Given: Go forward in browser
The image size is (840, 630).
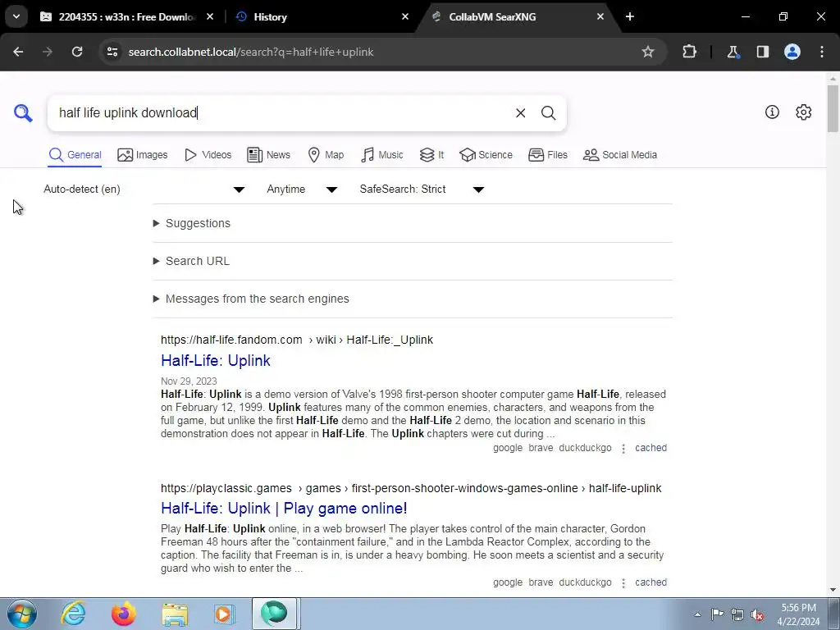Looking at the screenshot, I should [x=48, y=52].
